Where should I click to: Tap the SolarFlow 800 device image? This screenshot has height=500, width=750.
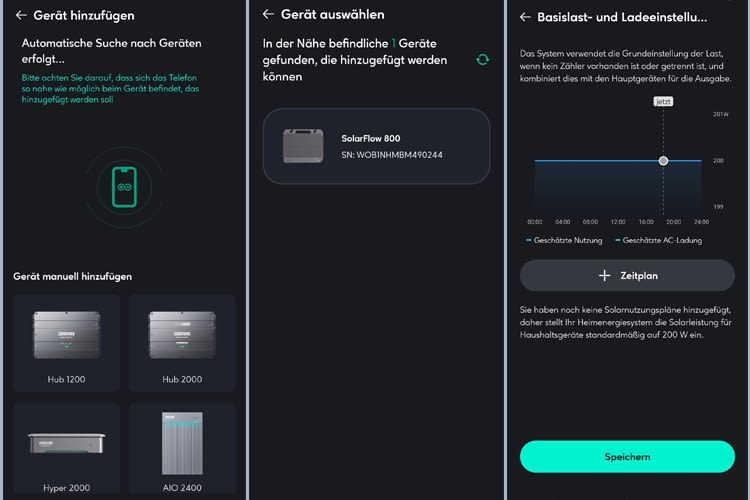coord(303,146)
